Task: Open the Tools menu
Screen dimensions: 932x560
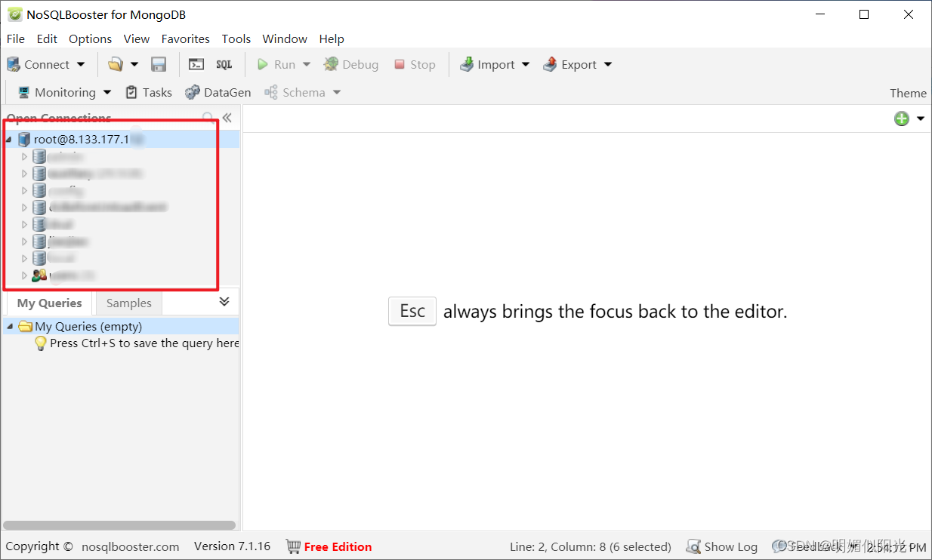Action: [236, 38]
